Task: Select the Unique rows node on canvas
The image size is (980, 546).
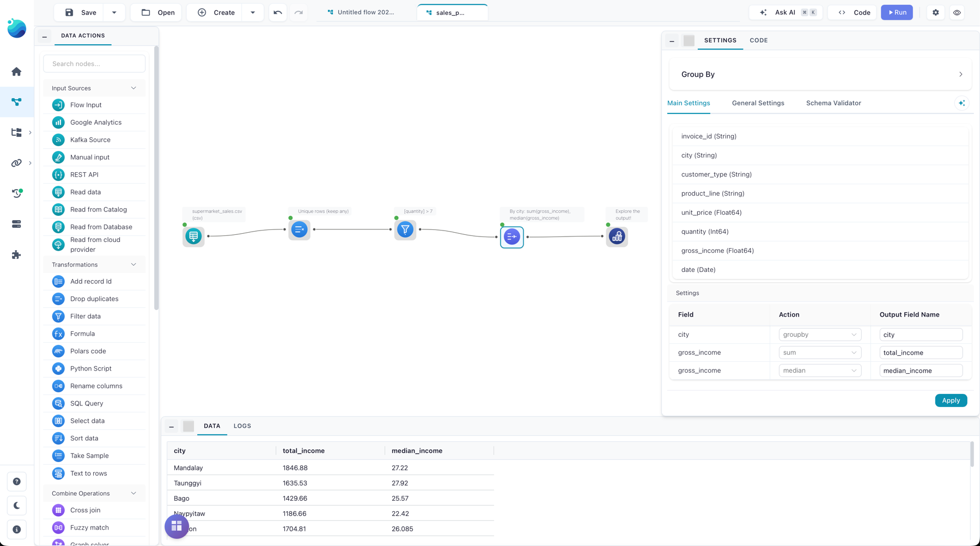Action: (x=299, y=229)
